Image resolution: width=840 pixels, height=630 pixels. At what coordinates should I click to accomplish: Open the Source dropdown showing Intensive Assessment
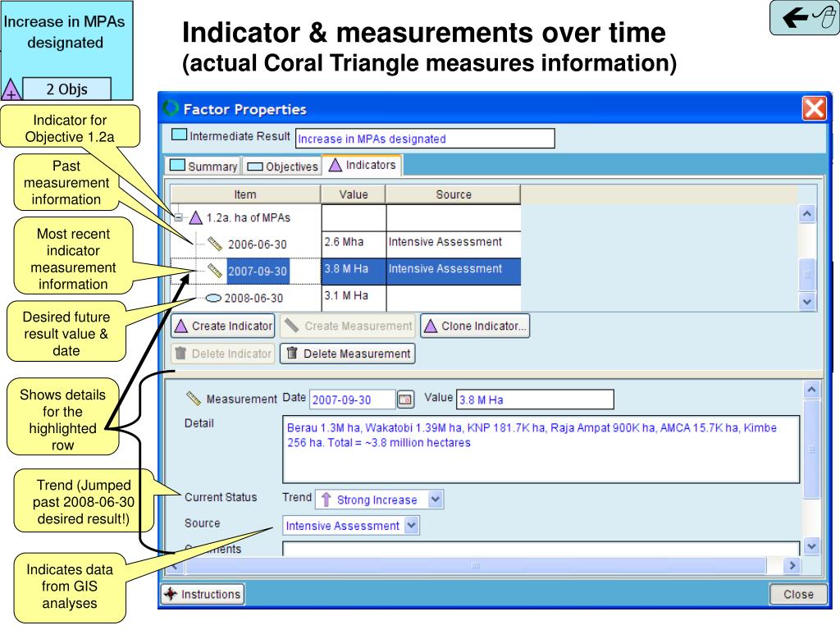(351, 526)
